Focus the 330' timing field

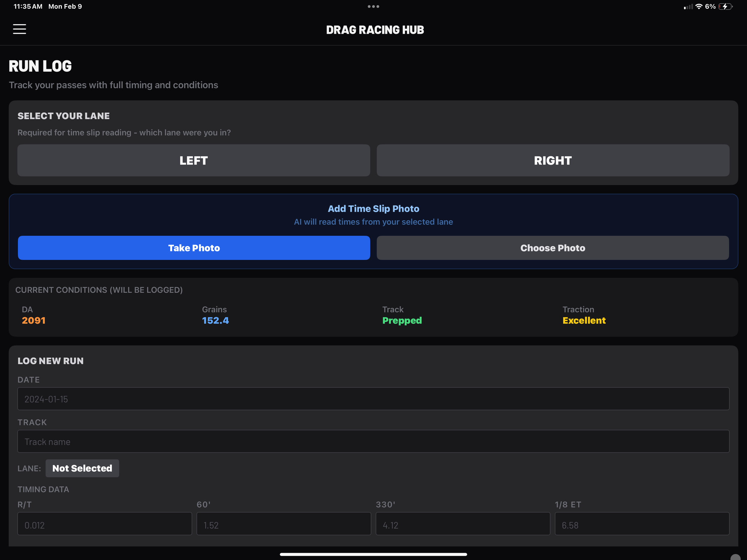(x=463, y=524)
